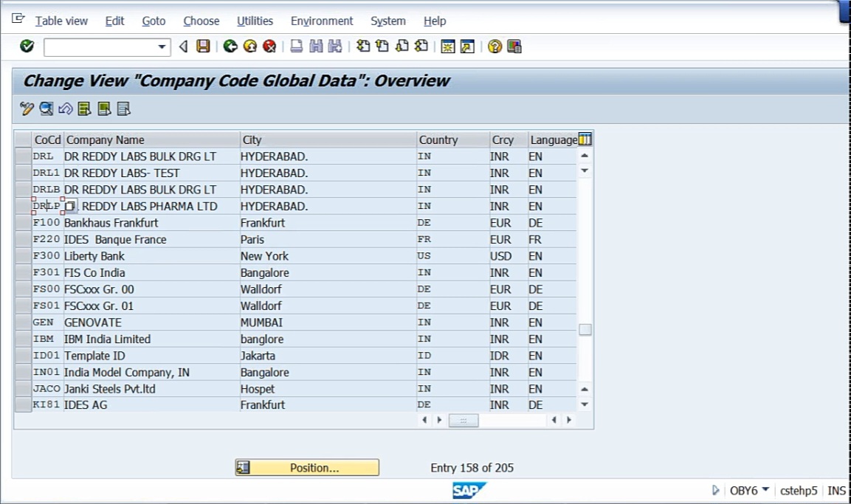This screenshot has height=504, width=851.
Task: Click the Select All icon
Action: pos(85,109)
